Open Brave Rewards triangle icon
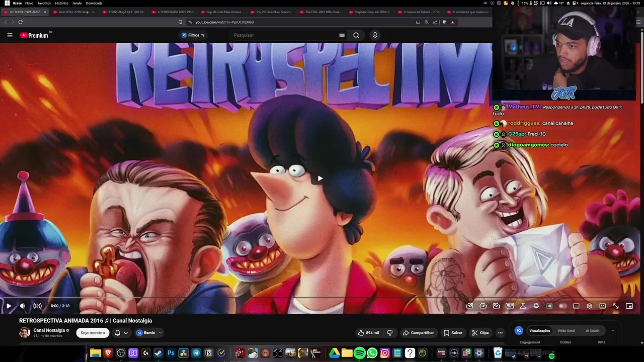The height and width of the screenshot is (362, 644). point(452,22)
